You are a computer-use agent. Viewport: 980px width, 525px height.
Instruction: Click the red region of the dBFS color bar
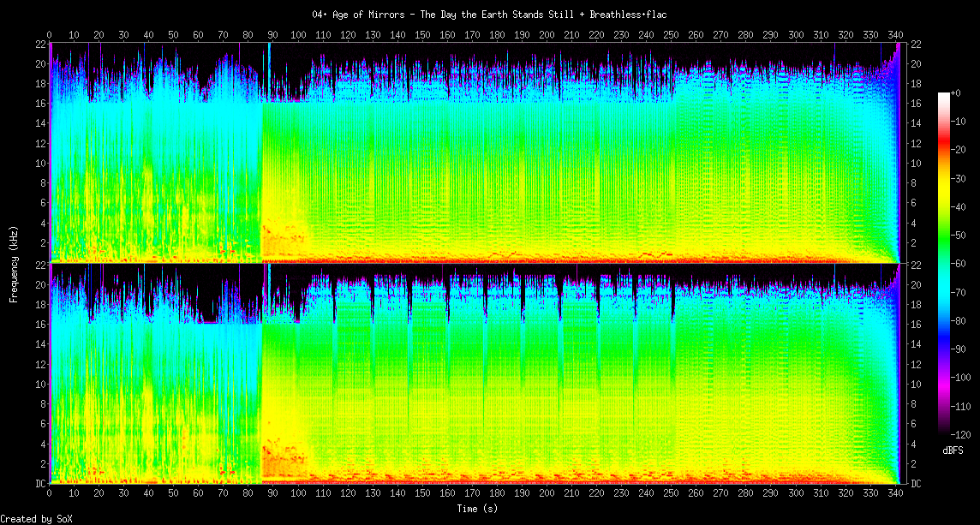[x=944, y=152]
